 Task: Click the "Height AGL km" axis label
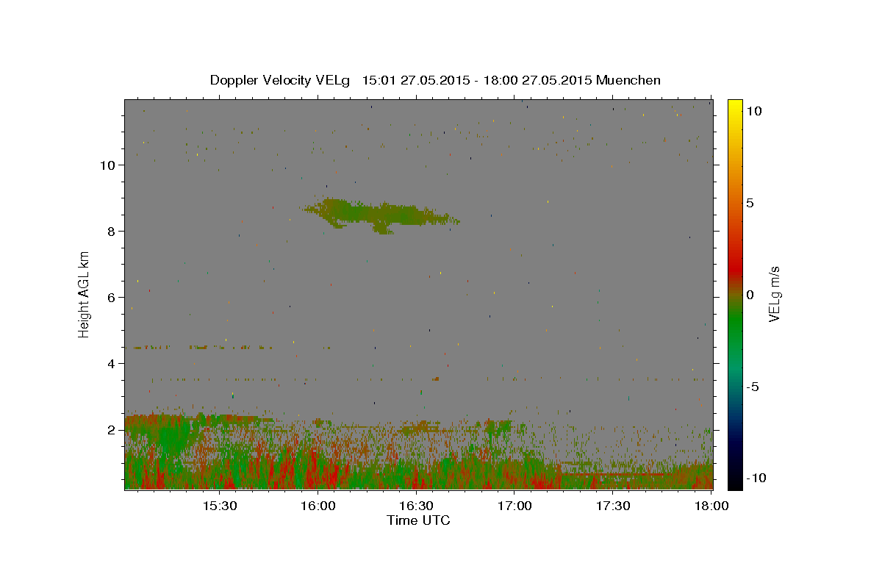click(x=85, y=294)
